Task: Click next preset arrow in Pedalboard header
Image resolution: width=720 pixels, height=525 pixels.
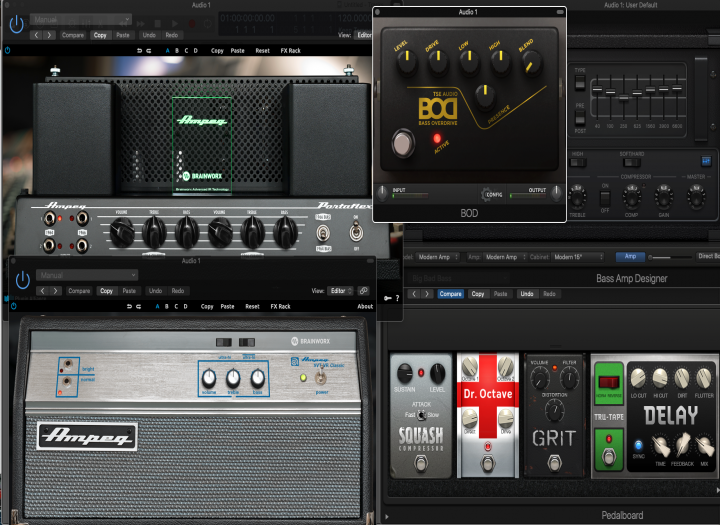Action: pyautogui.click(x=427, y=294)
